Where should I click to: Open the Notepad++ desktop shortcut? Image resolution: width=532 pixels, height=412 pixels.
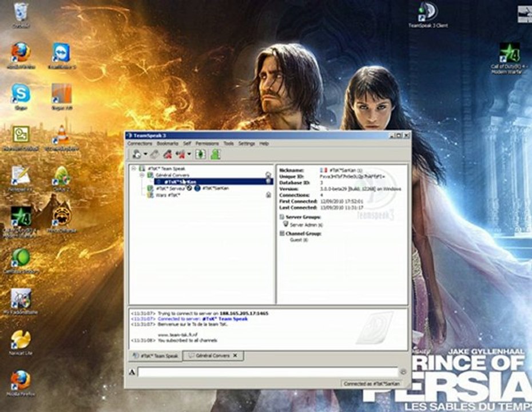[x=21, y=179]
